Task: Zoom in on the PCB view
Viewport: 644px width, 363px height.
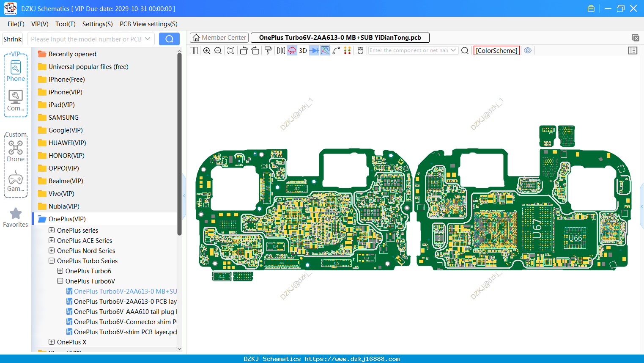Action: click(207, 51)
